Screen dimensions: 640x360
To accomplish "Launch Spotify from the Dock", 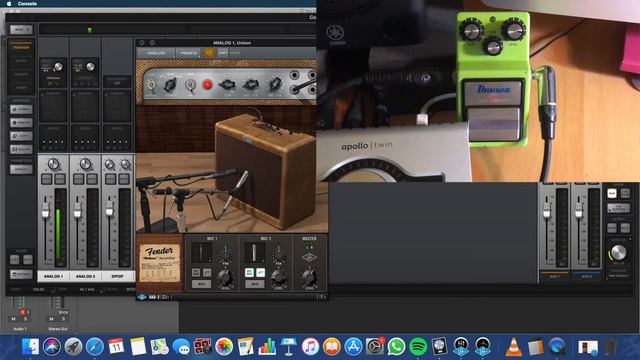I will pyautogui.click(x=418, y=347).
